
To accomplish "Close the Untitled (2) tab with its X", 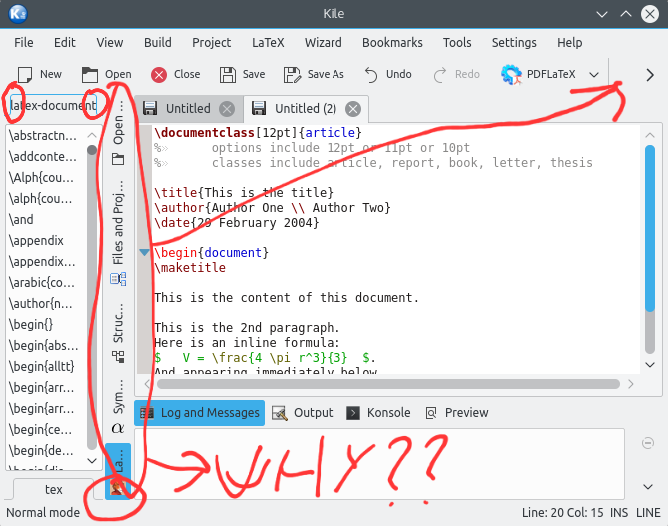I will click(x=353, y=109).
